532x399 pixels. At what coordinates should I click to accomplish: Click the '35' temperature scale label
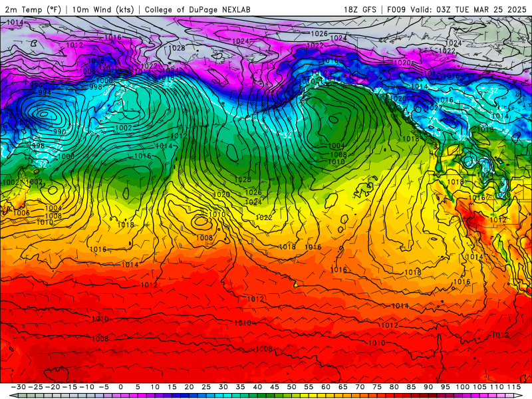pyautogui.click(x=240, y=387)
